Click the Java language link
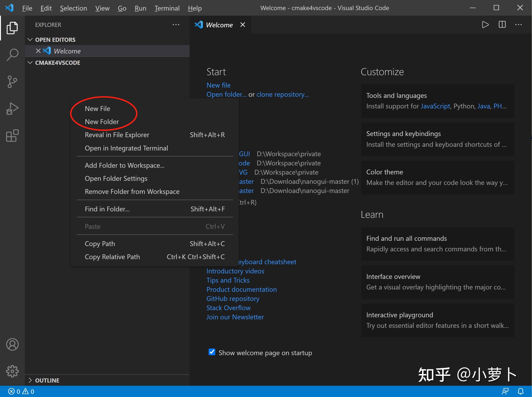This screenshot has width=532, height=397. 483,106
